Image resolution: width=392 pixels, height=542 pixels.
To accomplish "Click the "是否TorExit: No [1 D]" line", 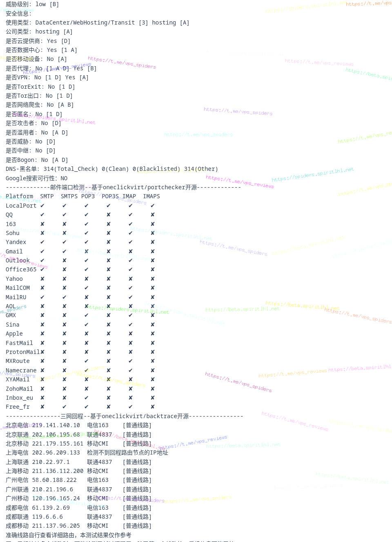I will 40,87.
